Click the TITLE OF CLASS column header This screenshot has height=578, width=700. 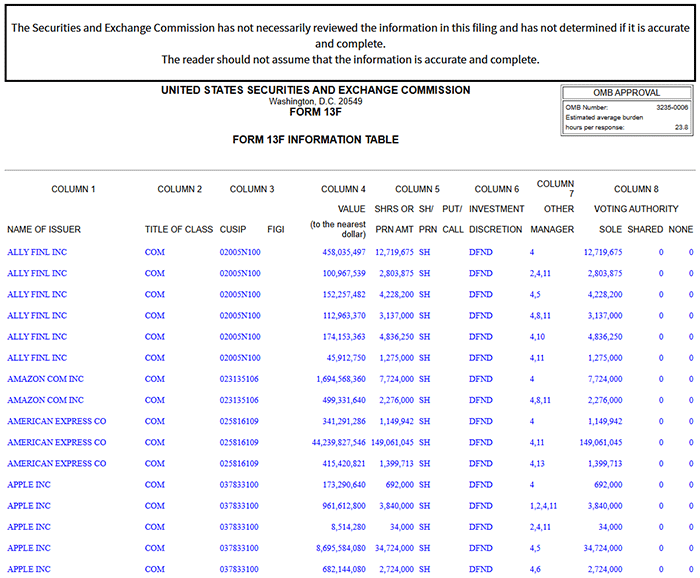[179, 229]
